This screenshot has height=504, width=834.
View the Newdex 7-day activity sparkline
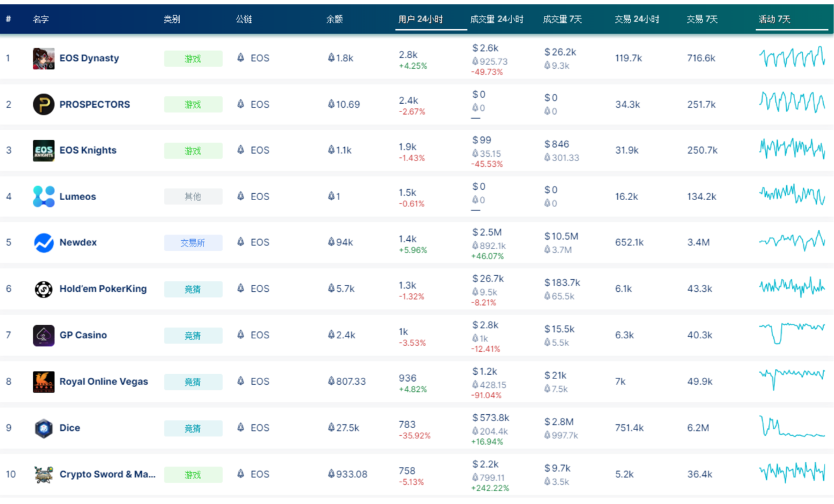click(792, 241)
